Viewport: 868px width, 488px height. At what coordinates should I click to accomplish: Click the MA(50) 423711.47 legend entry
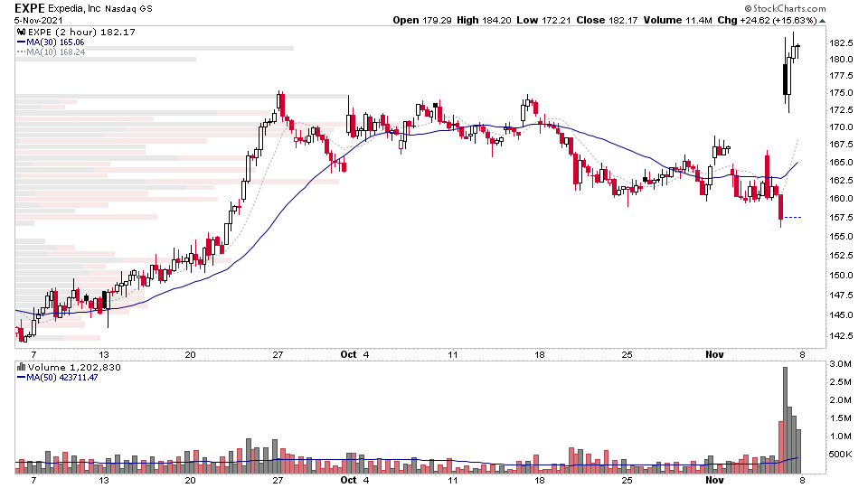tap(58, 378)
